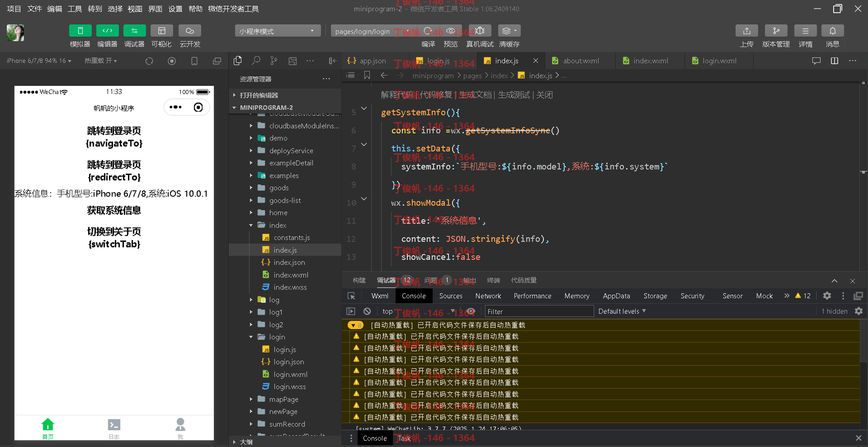Tap the redirectTo login button
The width and height of the screenshot is (868, 447).
(114, 171)
